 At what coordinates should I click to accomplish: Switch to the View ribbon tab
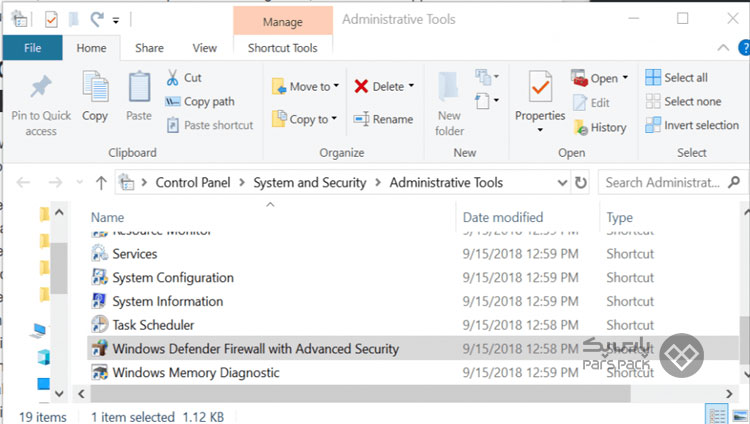coord(205,48)
